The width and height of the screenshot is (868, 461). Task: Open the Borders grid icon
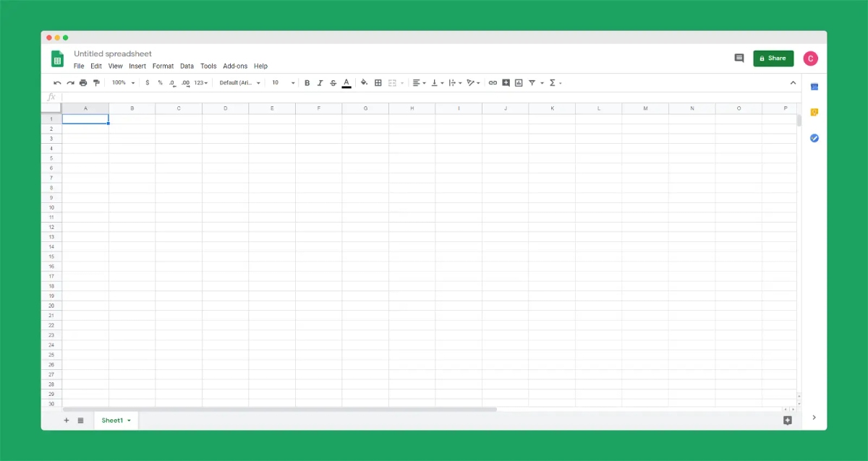point(378,83)
